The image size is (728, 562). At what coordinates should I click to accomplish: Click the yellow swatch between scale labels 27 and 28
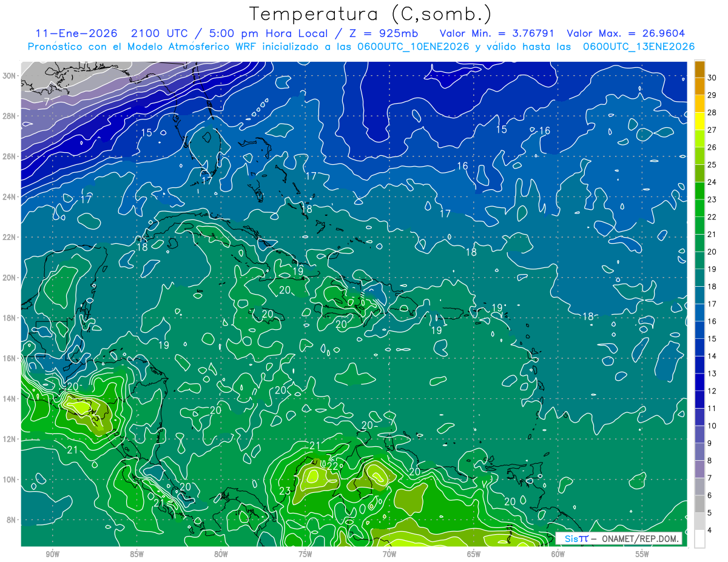click(x=700, y=121)
